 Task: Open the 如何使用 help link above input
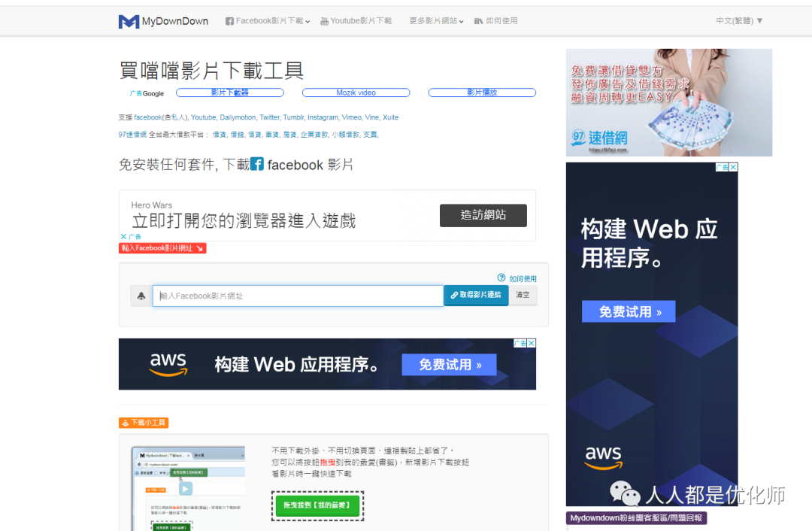[523, 279]
